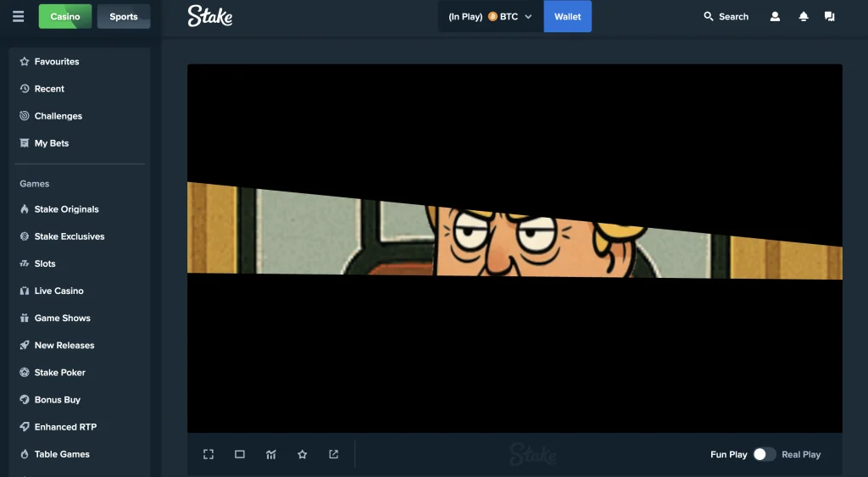Click the icon beside Bonus Buy

[x=25, y=400]
